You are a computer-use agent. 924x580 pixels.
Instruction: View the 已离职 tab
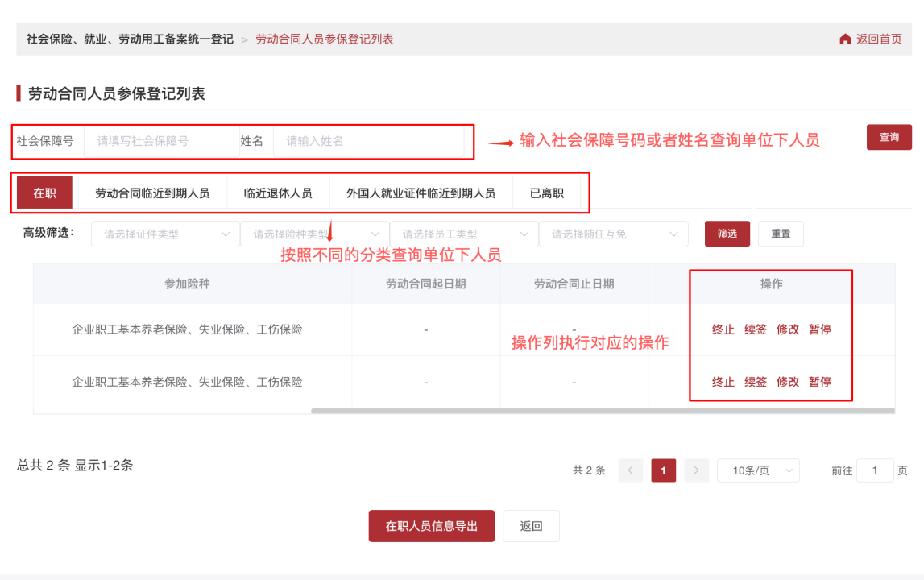pyautogui.click(x=546, y=193)
